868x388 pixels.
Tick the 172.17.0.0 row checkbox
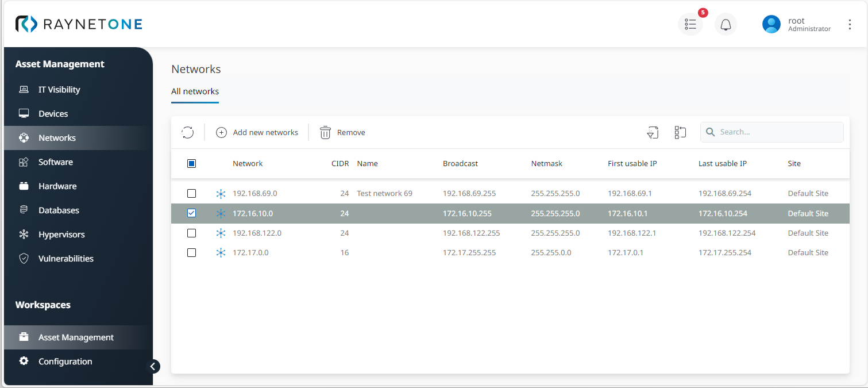click(x=192, y=252)
